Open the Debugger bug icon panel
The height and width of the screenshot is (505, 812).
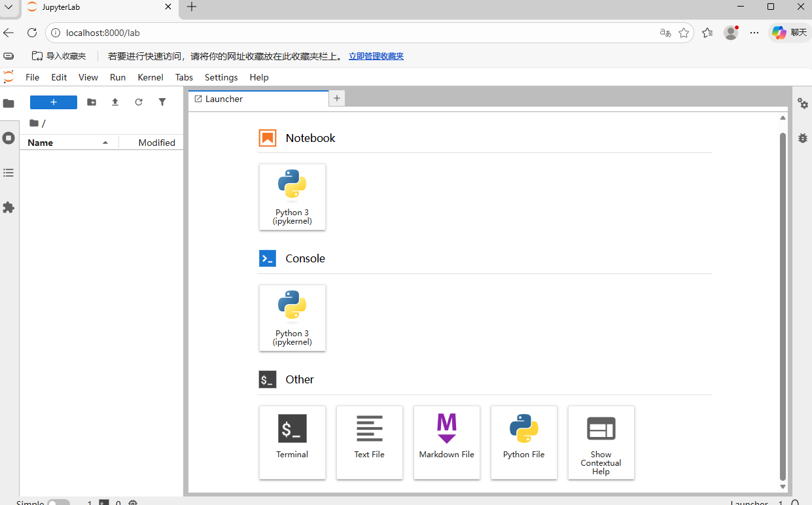click(x=803, y=138)
